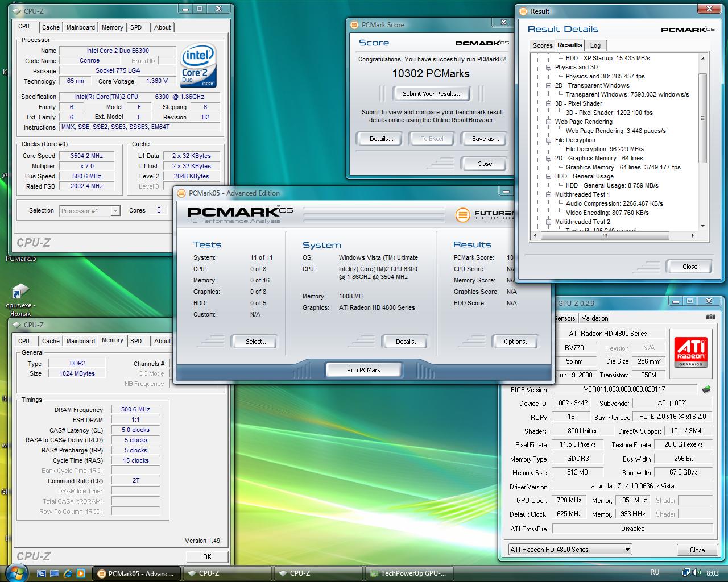Click the Save as... button in PCMark Score
Screen dimensions: 728x582
click(485, 139)
